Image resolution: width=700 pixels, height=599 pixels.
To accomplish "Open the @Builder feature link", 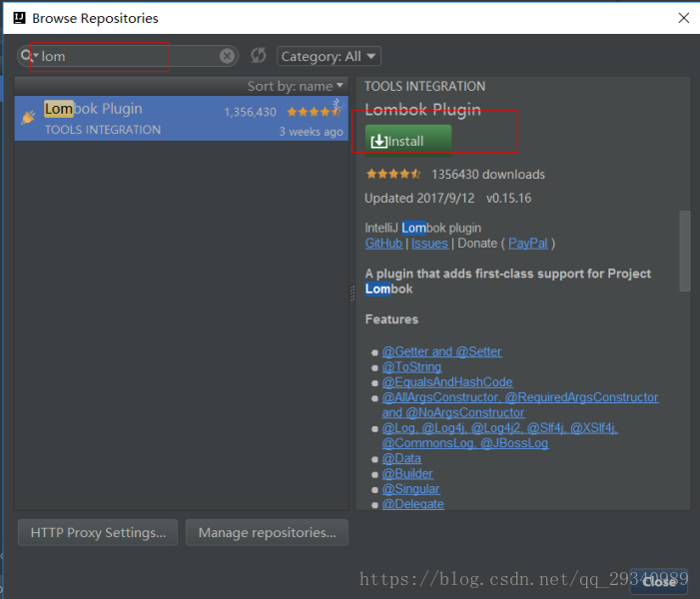I will (x=407, y=473).
